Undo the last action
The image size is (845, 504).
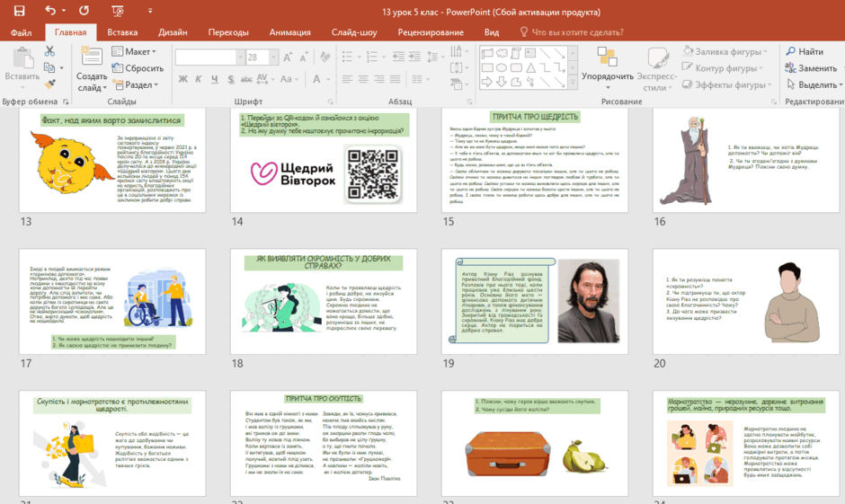pyautogui.click(x=50, y=10)
